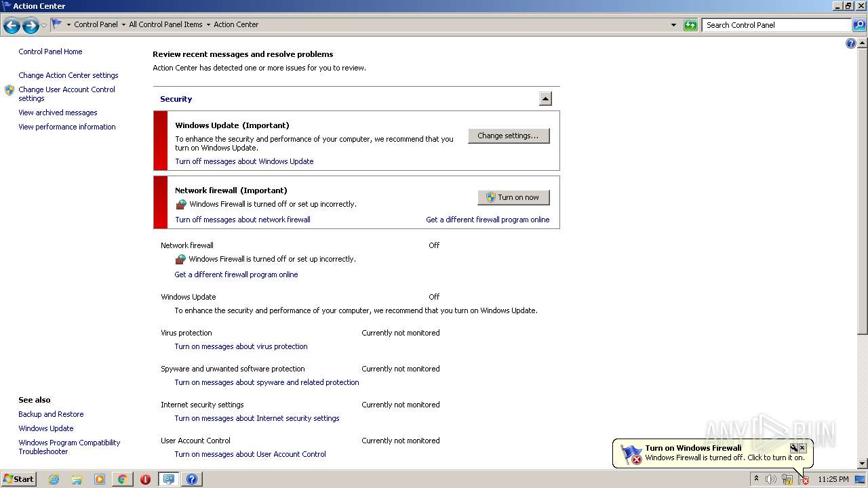This screenshot has height=488, width=868.
Task: Open Windows Explorer folder from taskbar
Action: click(x=77, y=479)
